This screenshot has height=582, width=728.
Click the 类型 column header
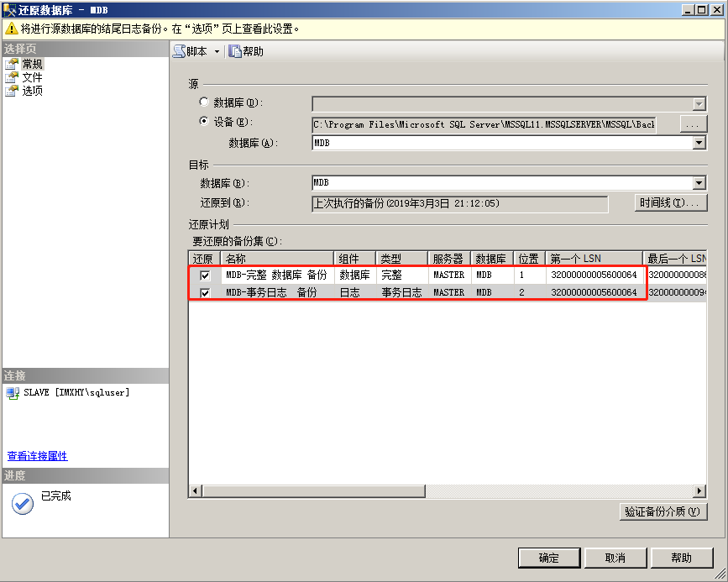coord(401,259)
